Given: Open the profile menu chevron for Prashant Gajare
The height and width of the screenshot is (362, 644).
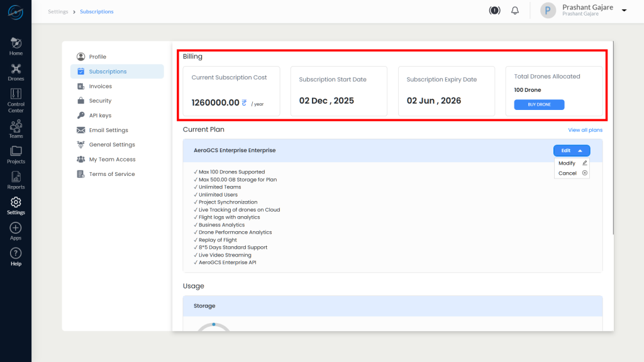Looking at the screenshot, I should (x=623, y=11).
